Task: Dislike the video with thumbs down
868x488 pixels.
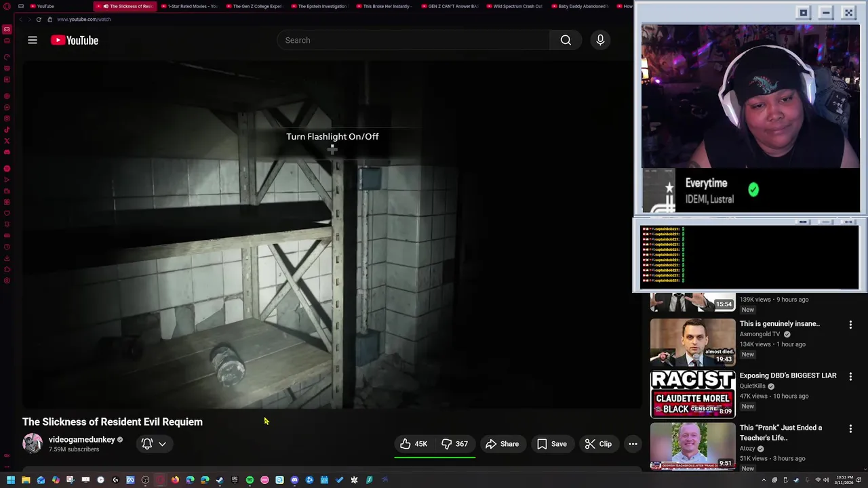Action: pyautogui.click(x=455, y=444)
